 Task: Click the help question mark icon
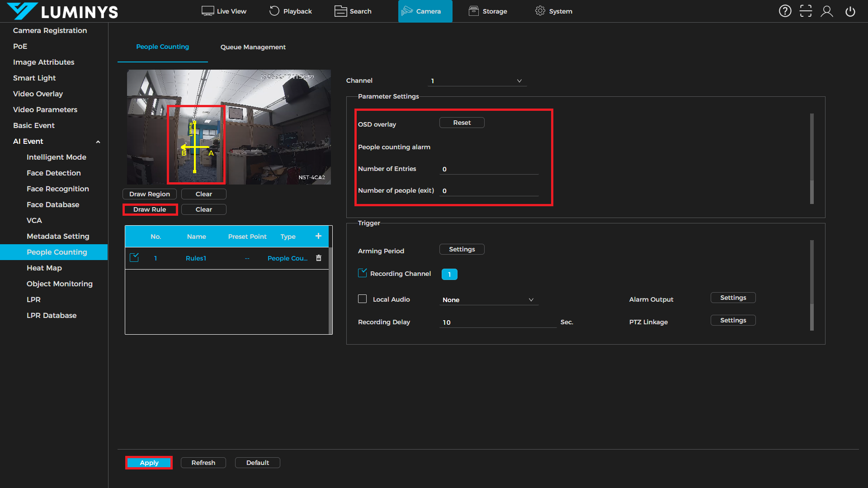pos(785,11)
